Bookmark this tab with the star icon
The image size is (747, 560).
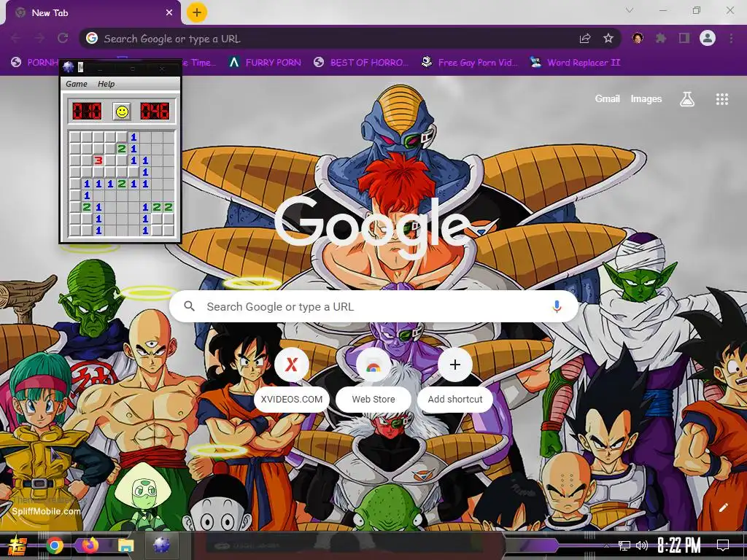[x=608, y=39]
